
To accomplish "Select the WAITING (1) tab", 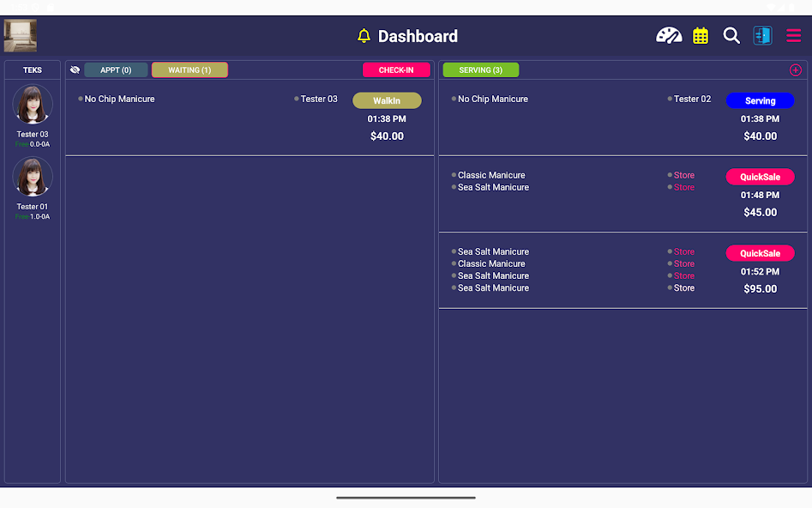I will [x=189, y=70].
